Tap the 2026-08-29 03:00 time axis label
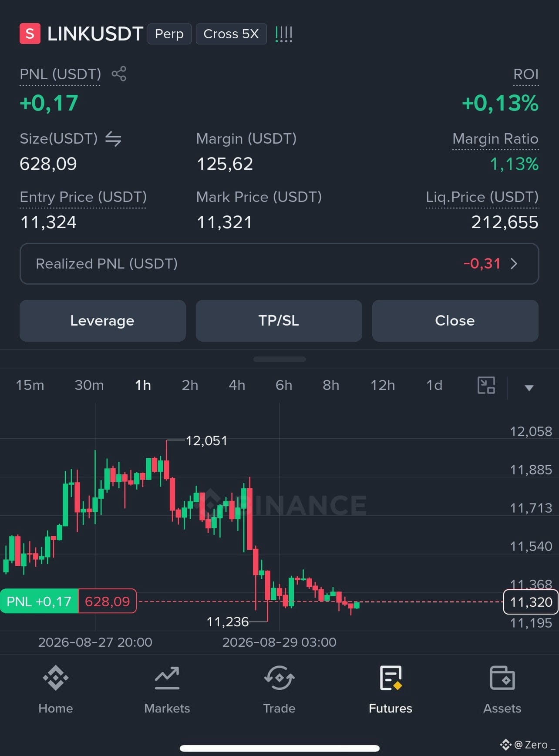559x756 pixels. 279,642
